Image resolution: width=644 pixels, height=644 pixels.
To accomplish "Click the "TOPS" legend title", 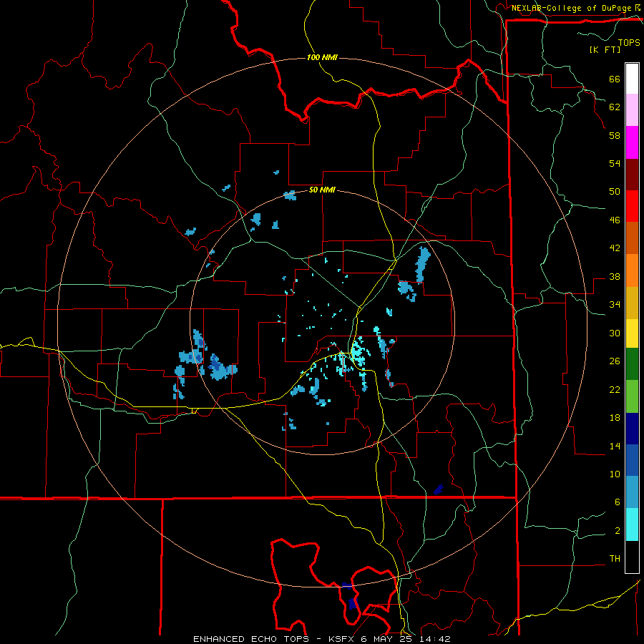I will 629,42.
